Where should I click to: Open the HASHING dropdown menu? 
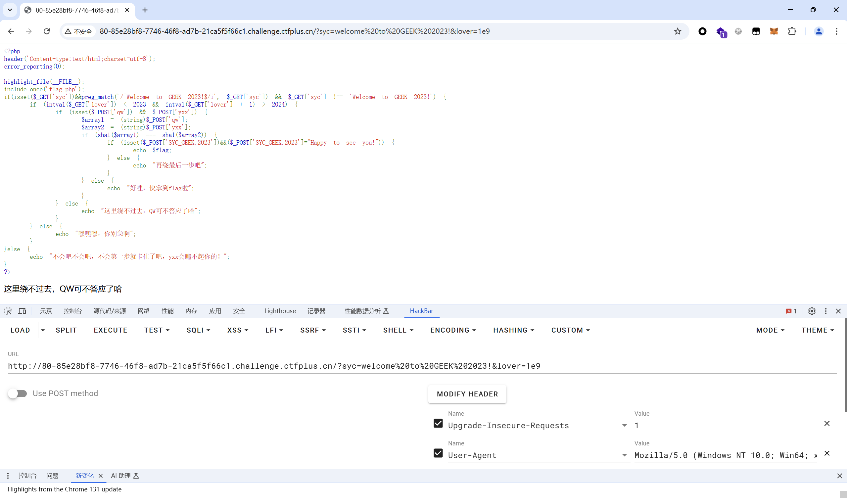click(513, 330)
